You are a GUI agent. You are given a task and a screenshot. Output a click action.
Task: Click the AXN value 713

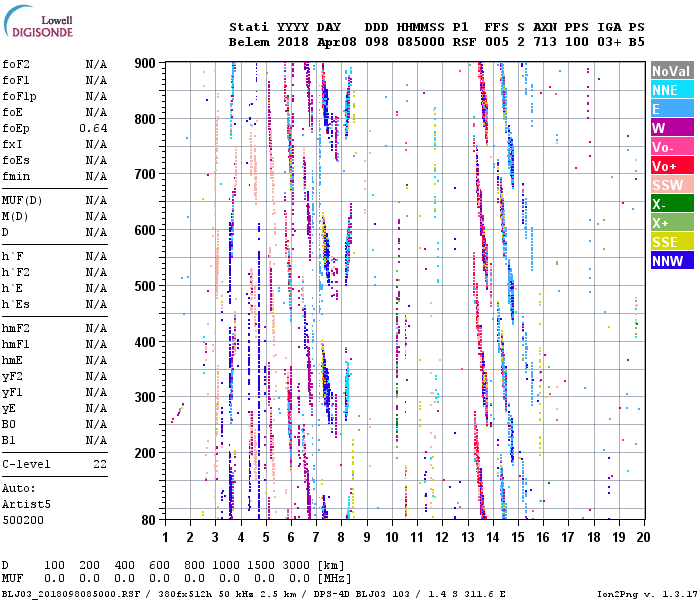(545, 42)
